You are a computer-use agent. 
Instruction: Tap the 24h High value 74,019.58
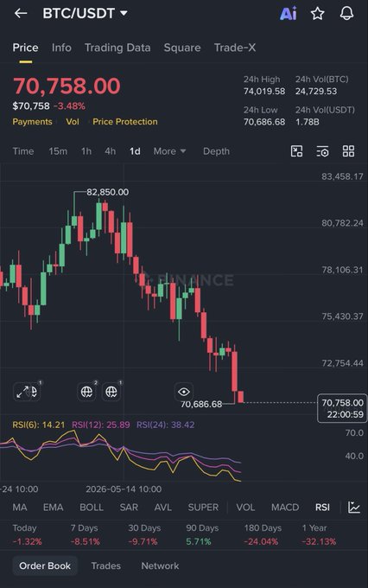(264, 91)
